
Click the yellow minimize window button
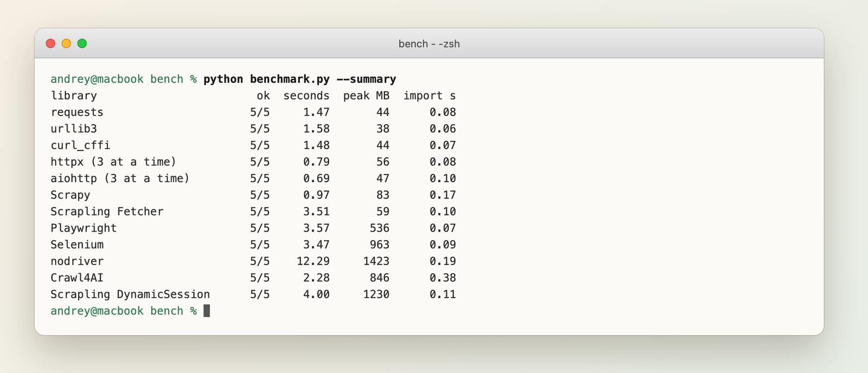coord(66,43)
